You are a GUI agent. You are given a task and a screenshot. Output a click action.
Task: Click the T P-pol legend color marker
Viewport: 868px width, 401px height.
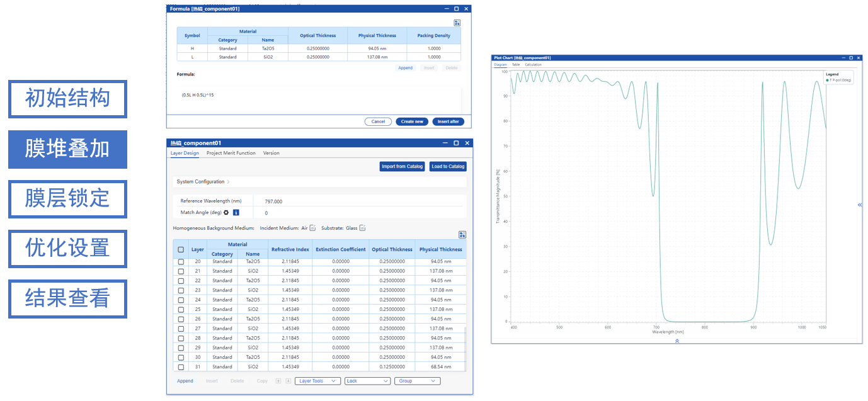(827, 81)
